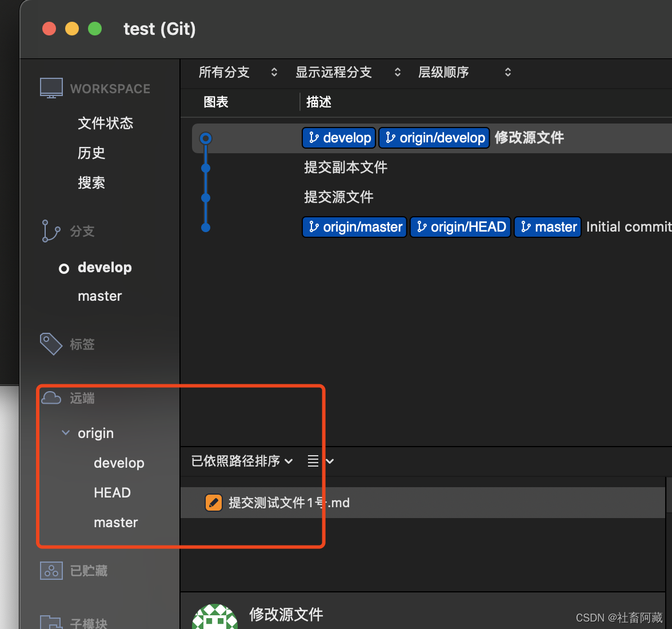Image resolution: width=672 pixels, height=629 pixels.
Task: Open the 已依照路径排序 sort dropdown
Action: coord(242,461)
